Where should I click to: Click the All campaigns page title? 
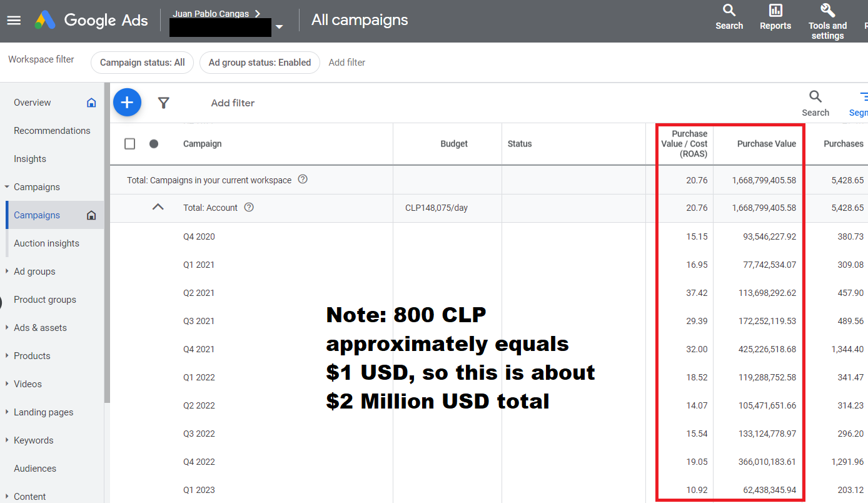[x=360, y=20]
